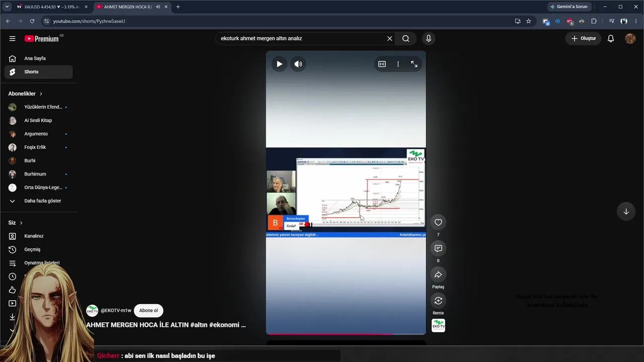The image size is (644, 362).
Task: Open Chrome profile avatar
Action: (x=624, y=21)
